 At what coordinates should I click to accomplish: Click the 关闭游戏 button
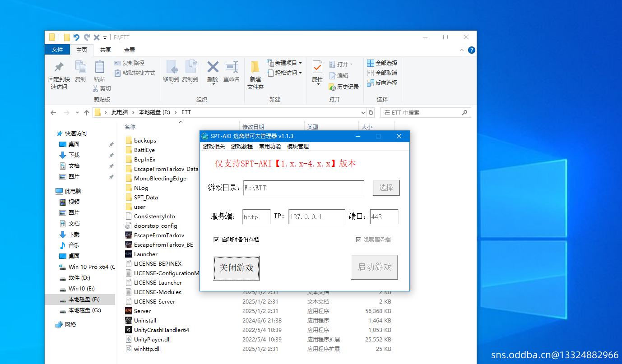tap(237, 268)
